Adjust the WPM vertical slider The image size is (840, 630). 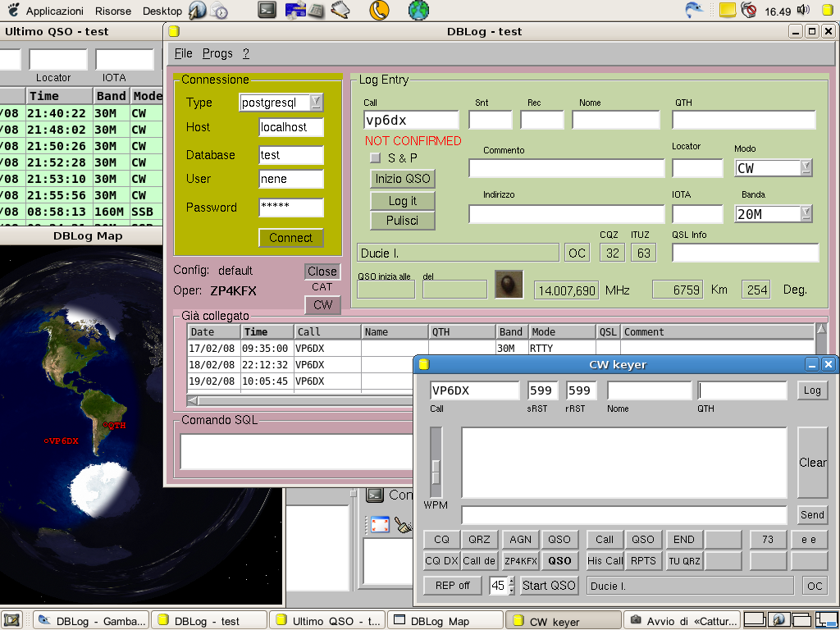click(436, 472)
